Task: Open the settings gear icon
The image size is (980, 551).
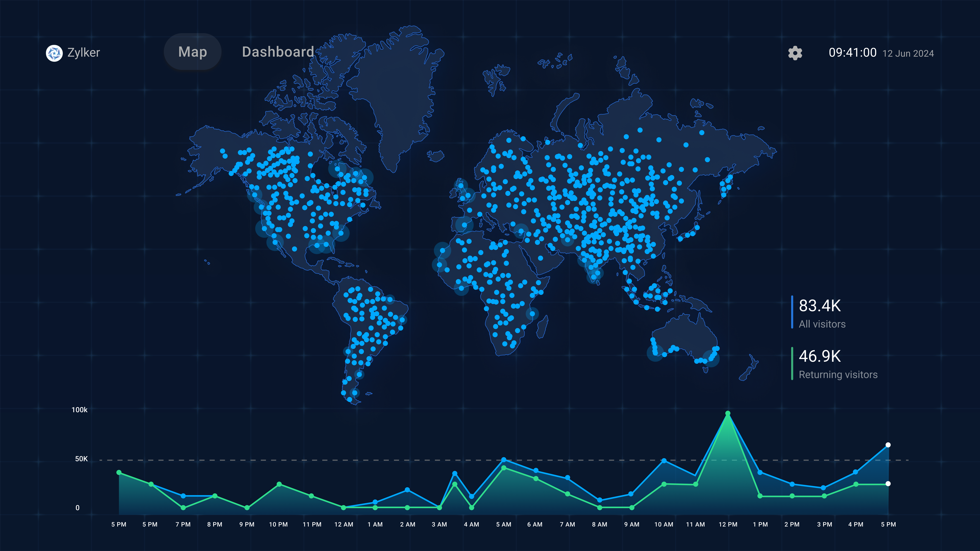Action: [x=795, y=53]
